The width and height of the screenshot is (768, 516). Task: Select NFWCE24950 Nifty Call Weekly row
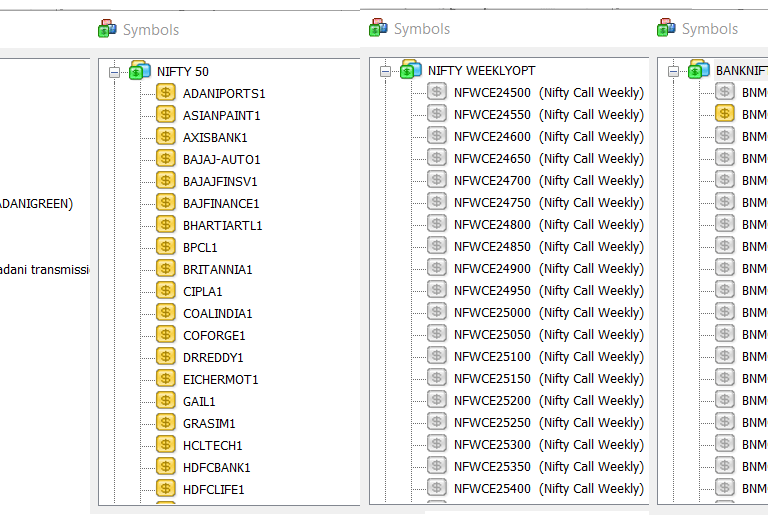549,291
